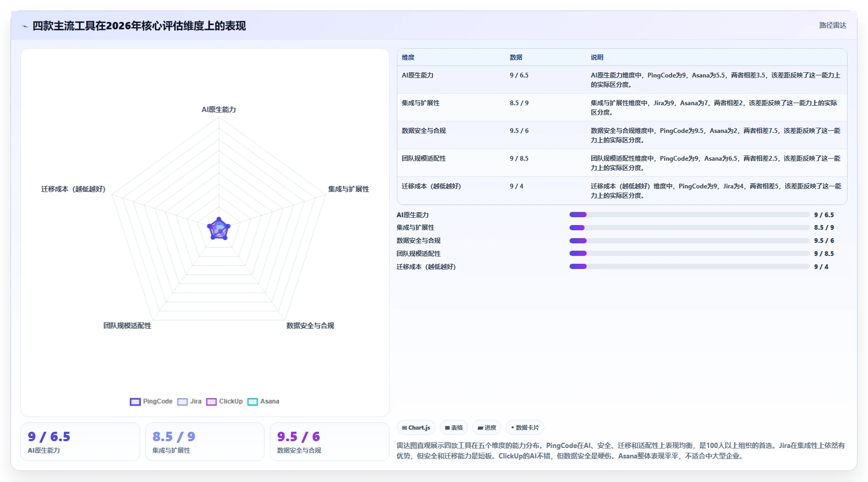Click the 8.5 / 9 value right of progress bar
This screenshot has height=482, width=868.
(824, 228)
